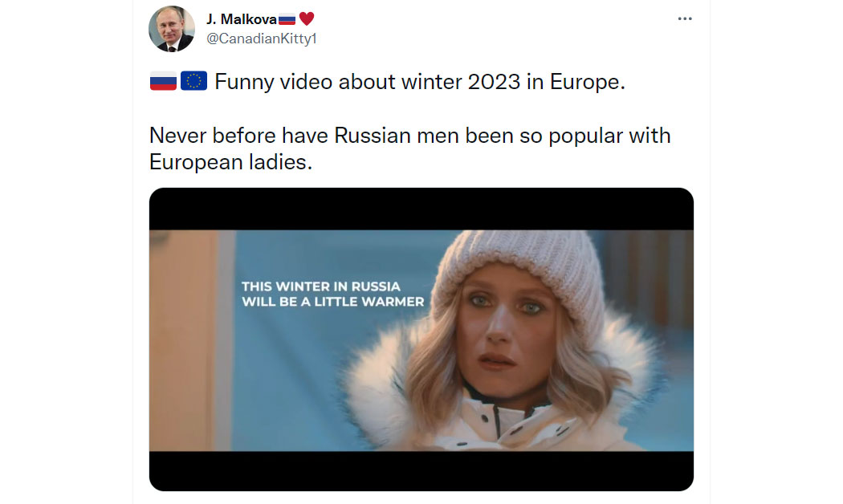Click the 'THIS WINTER IN RUSSIA' video caption
This screenshot has width=843, height=504.
pyautogui.click(x=321, y=287)
